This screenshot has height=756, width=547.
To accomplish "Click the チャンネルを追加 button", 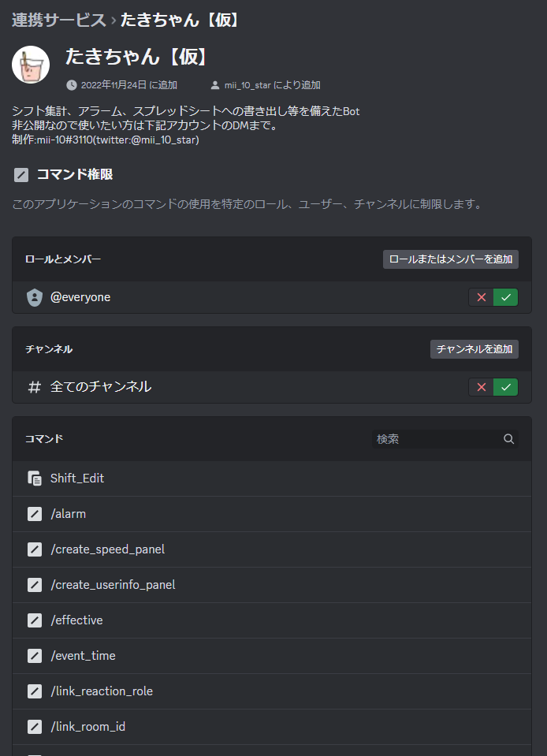I will tap(474, 349).
